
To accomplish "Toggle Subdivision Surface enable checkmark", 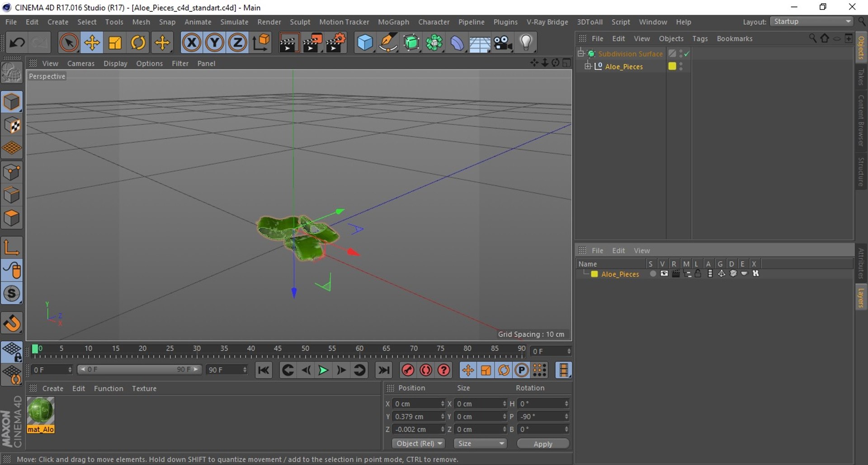I will pos(687,54).
